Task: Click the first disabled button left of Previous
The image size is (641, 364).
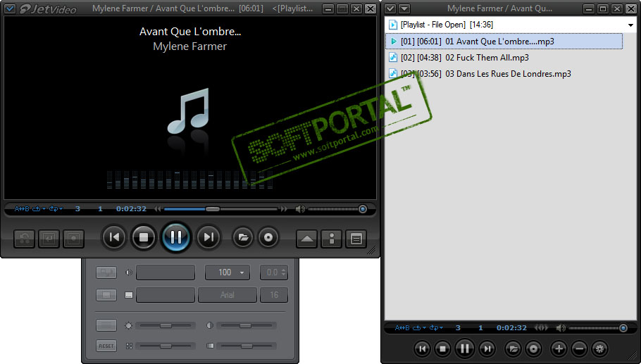Action: click(x=24, y=239)
